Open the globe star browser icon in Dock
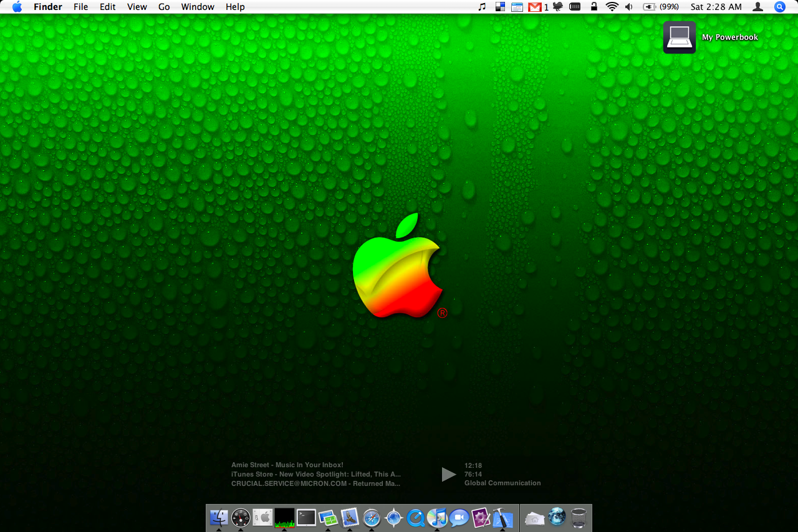 [x=393, y=518]
